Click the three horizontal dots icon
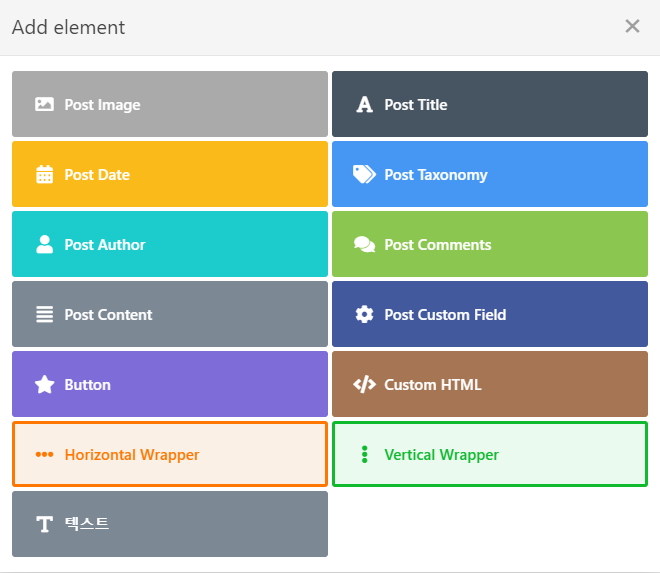The height and width of the screenshot is (573, 660). pyautogui.click(x=44, y=454)
